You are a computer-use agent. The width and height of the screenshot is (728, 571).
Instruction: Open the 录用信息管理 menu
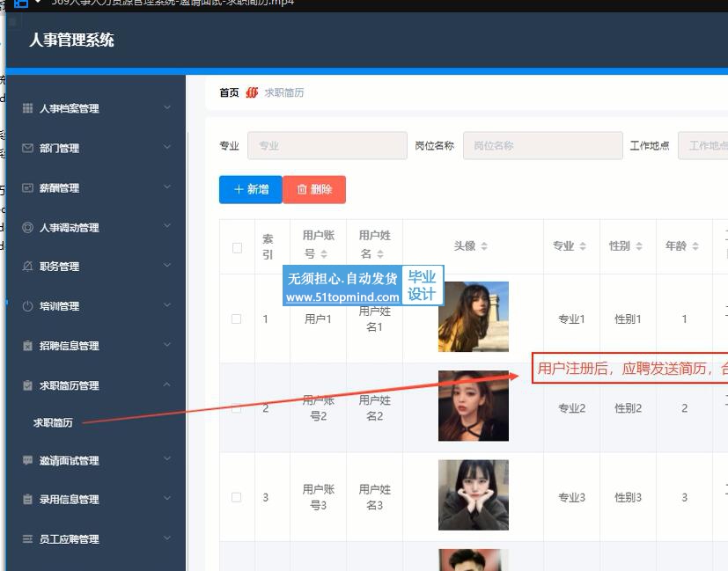[96, 500]
